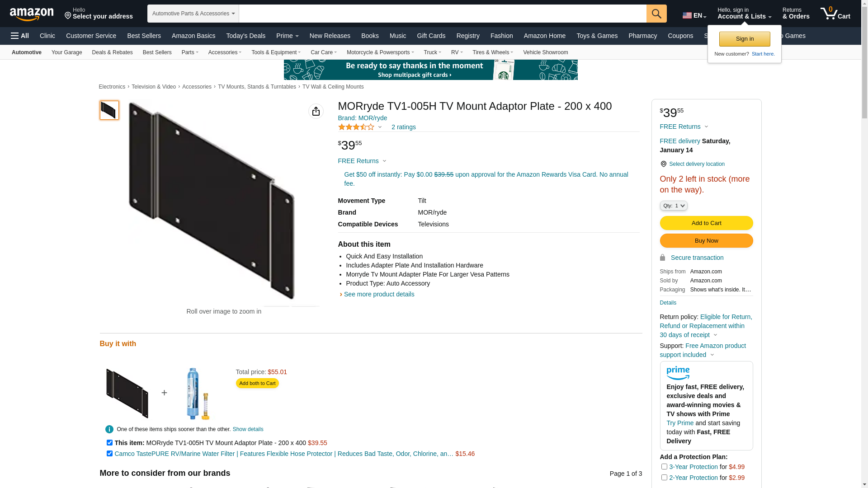Open Today's Deals in navigation bar
Screen dimensions: 868x488
(x=245, y=36)
